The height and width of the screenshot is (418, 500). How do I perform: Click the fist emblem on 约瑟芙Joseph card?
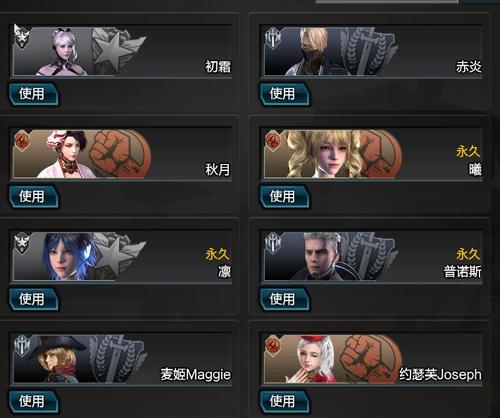pyautogui.click(x=372, y=359)
